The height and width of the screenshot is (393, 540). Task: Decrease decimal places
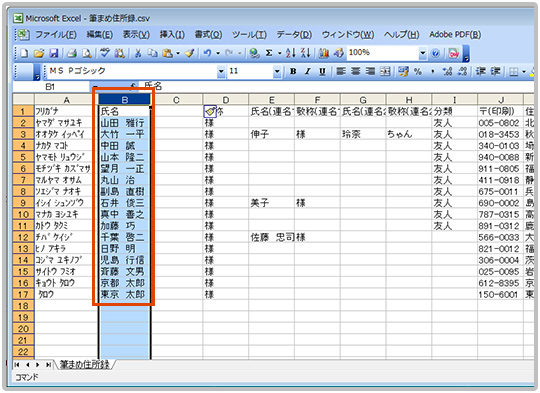462,71
